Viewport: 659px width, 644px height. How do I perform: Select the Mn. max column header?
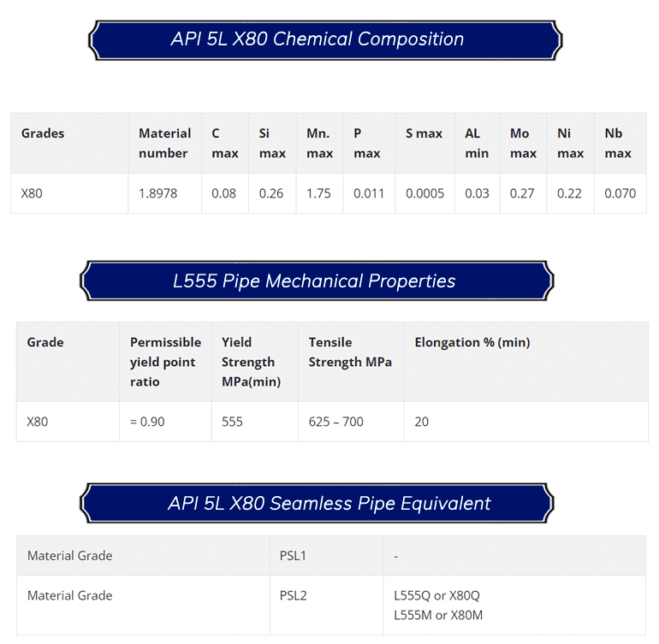coord(319,143)
